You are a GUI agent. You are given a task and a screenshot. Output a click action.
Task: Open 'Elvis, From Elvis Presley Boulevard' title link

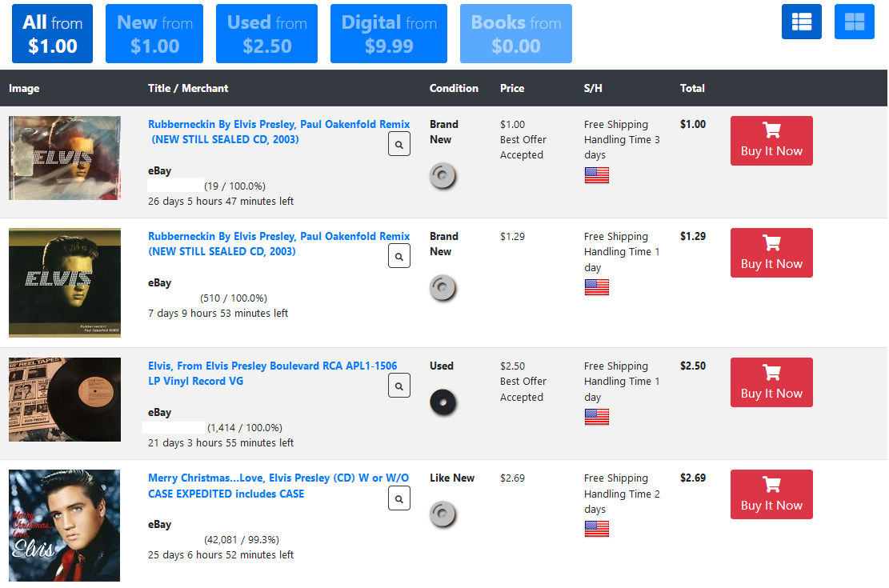tap(272, 366)
